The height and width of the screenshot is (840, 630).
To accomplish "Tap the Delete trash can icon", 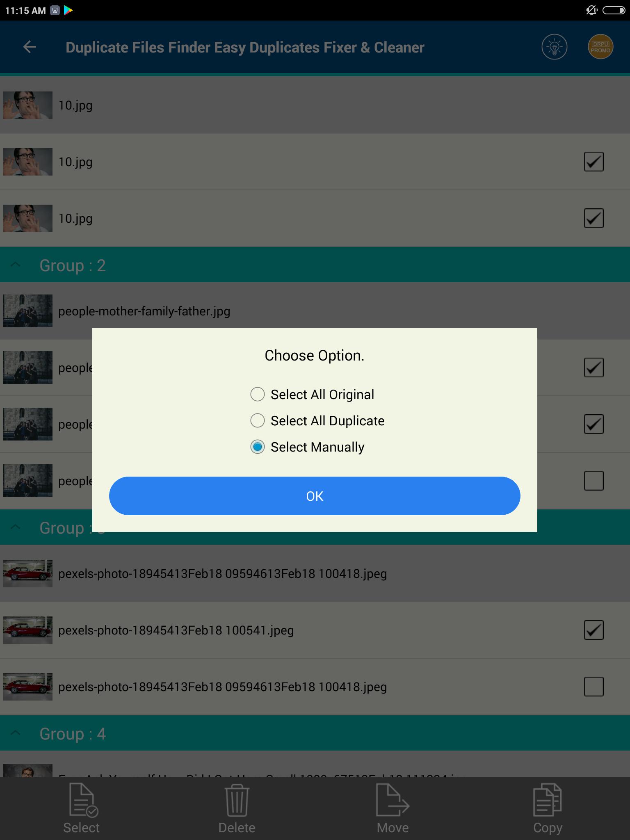I will pyautogui.click(x=237, y=808).
